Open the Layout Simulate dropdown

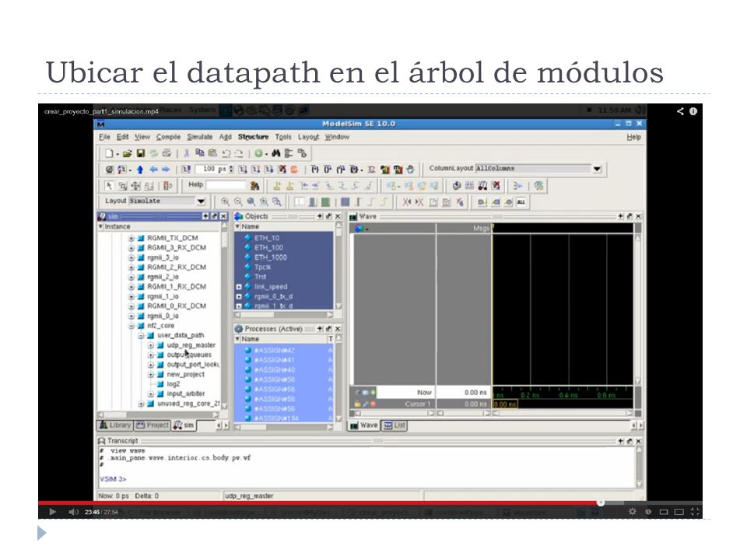point(201,201)
